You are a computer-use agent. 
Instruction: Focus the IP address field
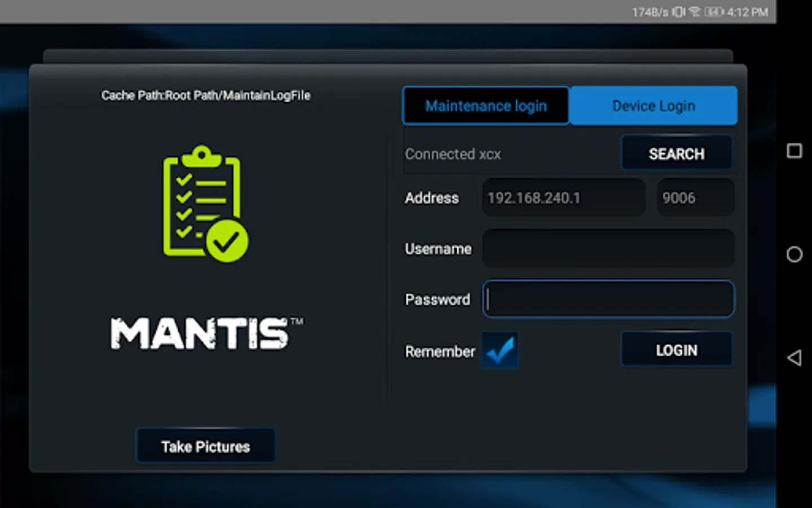click(564, 198)
